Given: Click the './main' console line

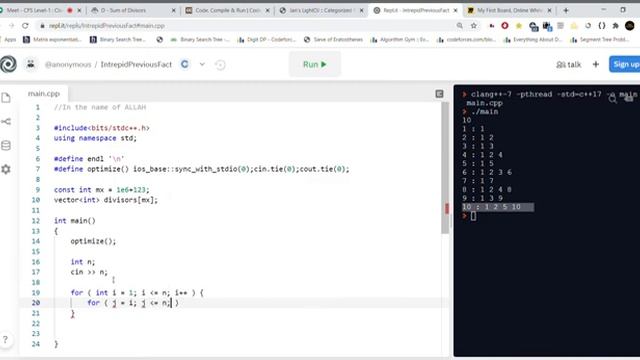Looking at the screenshot, I should pyautogui.click(x=484, y=111).
